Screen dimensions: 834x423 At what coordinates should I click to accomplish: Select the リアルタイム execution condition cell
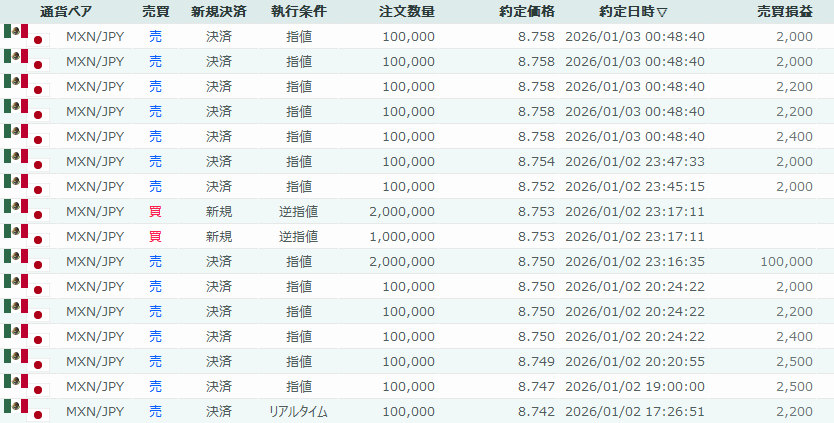[298, 411]
